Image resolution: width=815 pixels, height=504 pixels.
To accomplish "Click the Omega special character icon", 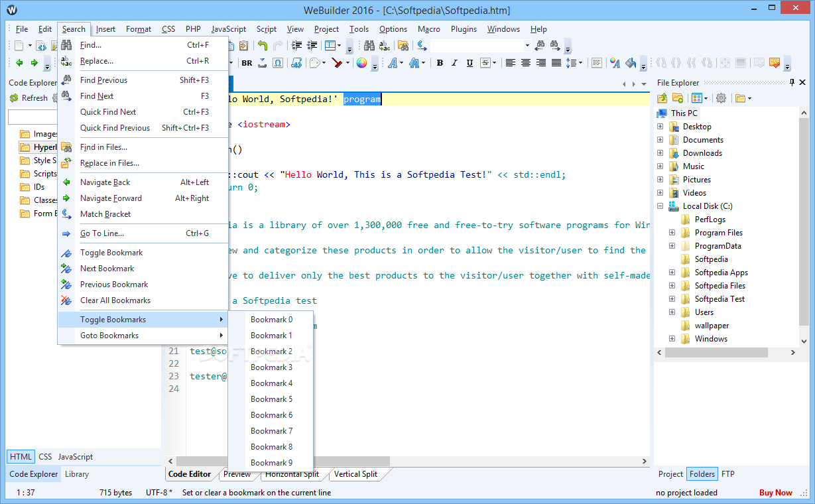I will click(278, 63).
